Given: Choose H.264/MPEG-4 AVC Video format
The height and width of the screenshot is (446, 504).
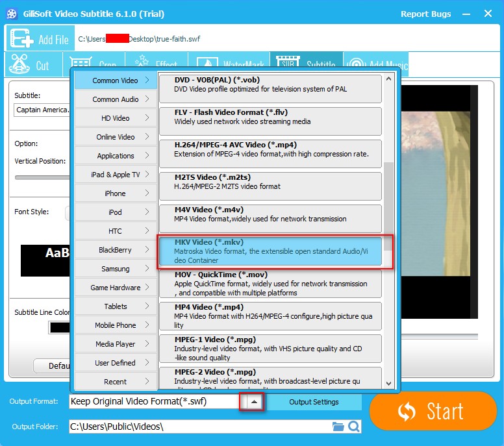Looking at the screenshot, I should [x=270, y=154].
